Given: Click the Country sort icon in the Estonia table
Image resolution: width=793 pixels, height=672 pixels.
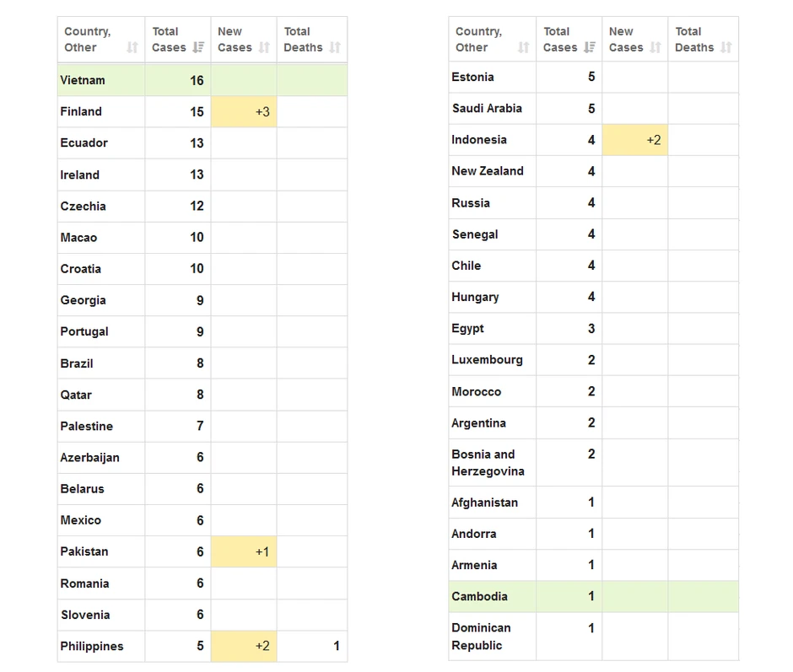Looking at the screenshot, I should coord(523,48).
